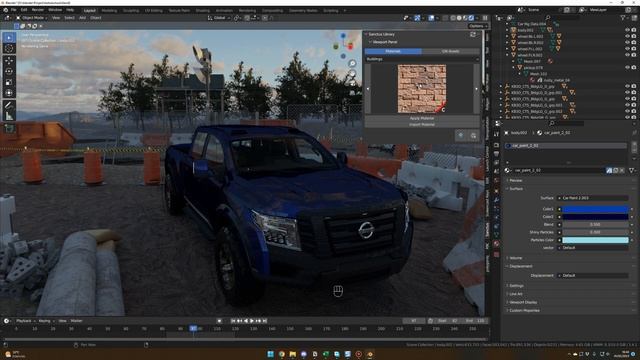Screen dimensions: 640x360
Task: Click the refresh icon in Sanctus Library header
Action: [x=473, y=35]
